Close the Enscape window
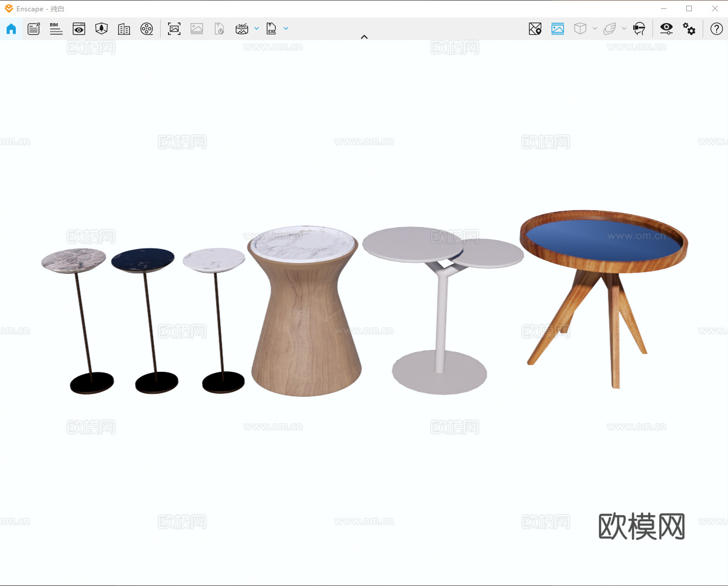 pyautogui.click(x=715, y=8)
